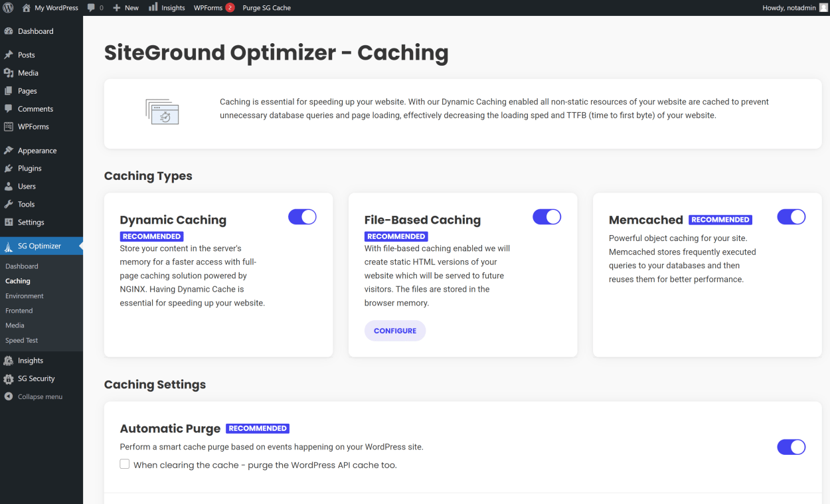Click the Caching Settings heading
Viewport: 830px width, 504px height.
[155, 384]
